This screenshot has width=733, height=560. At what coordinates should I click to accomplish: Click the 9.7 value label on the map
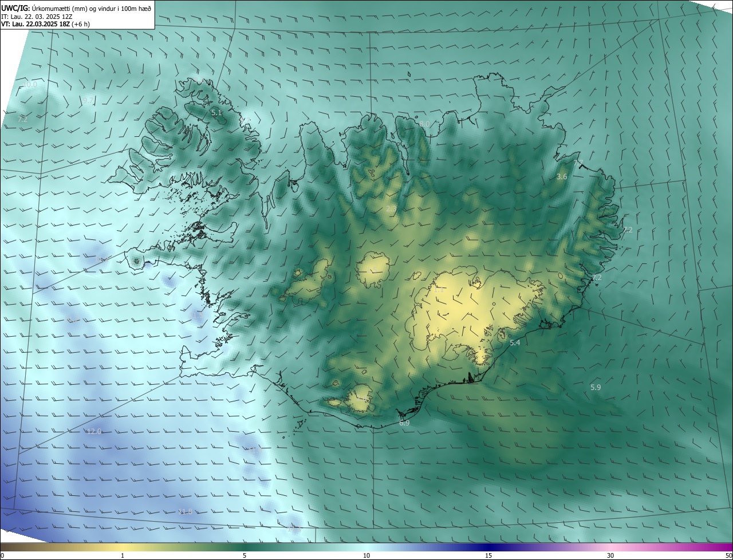pos(88,100)
